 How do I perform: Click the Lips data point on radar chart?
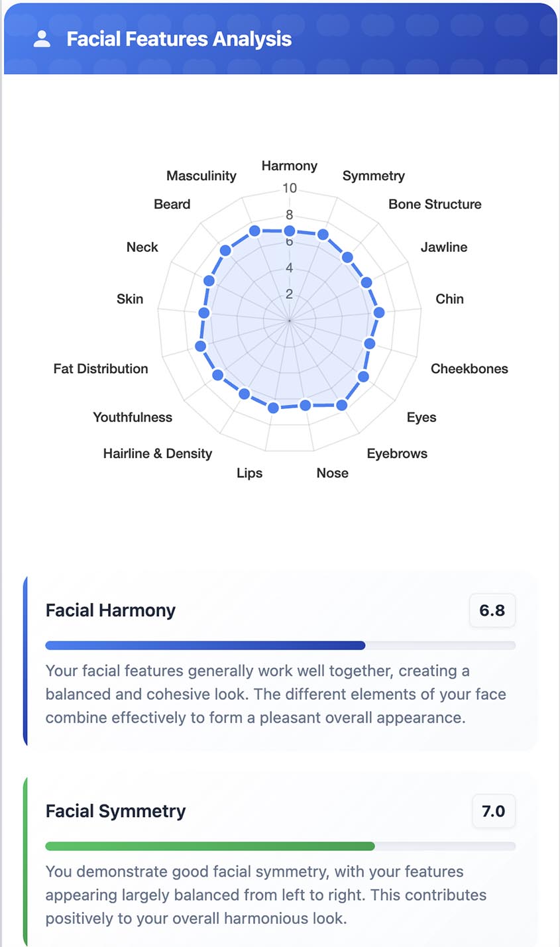coord(273,408)
